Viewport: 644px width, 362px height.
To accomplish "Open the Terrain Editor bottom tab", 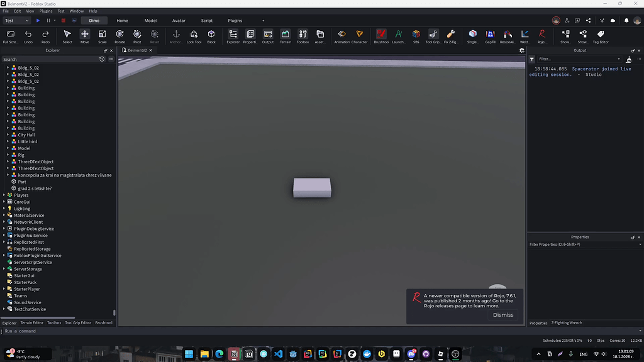I will tap(31, 323).
